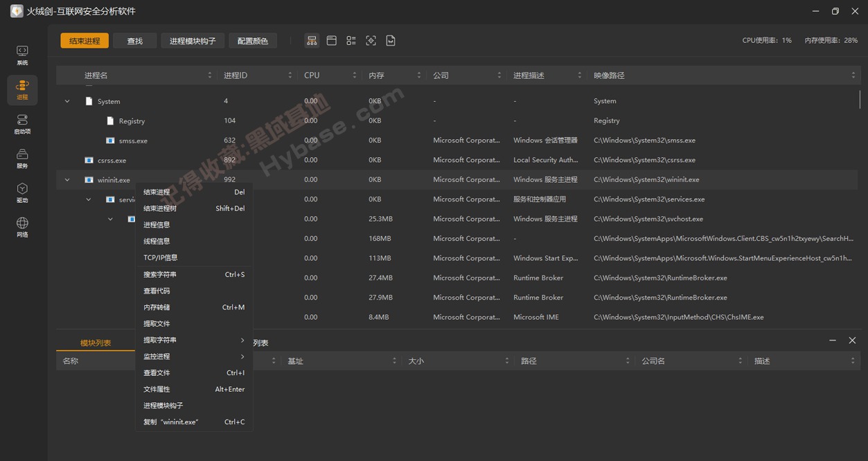The height and width of the screenshot is (461, 868).
Task: Click the 配置颜色 toolbar button
Action: click(253, 41)
